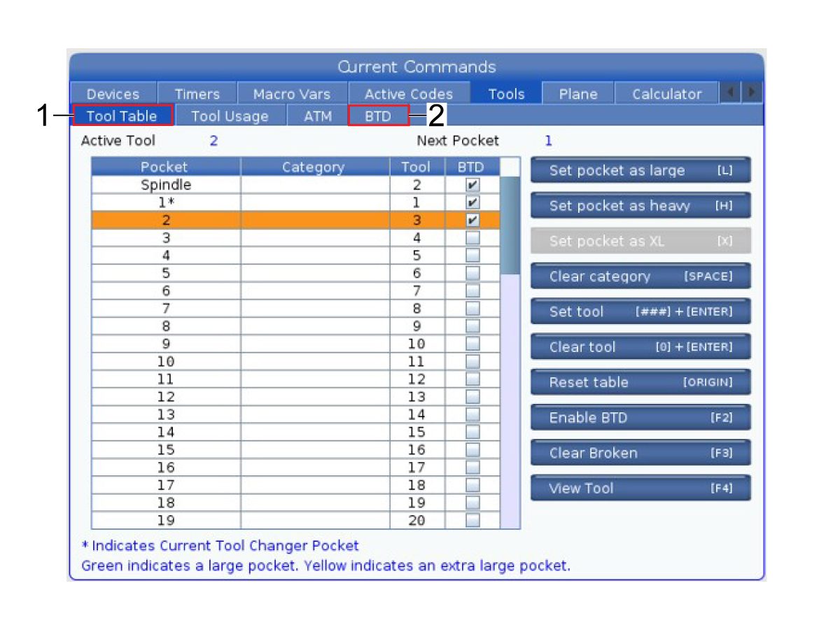Click the tool table scrollbar thumb
This screenshot has width=840, height=630.
pos(510,225)
